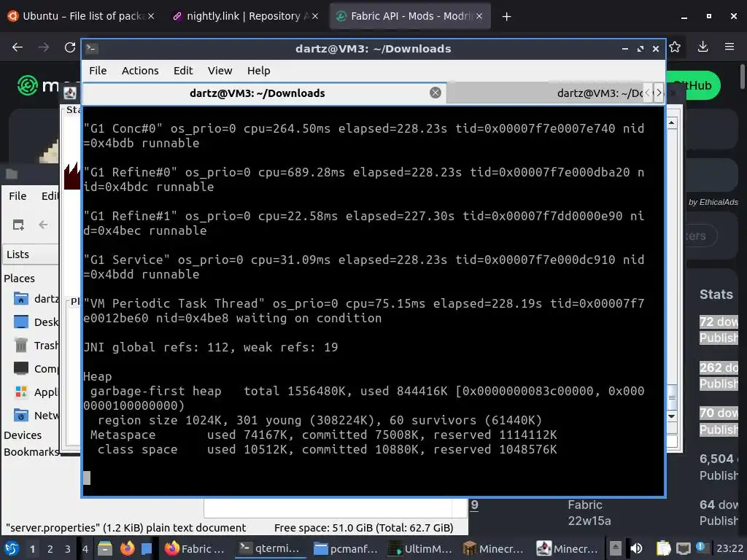Open a new Firefox tab

pos(506,17)
